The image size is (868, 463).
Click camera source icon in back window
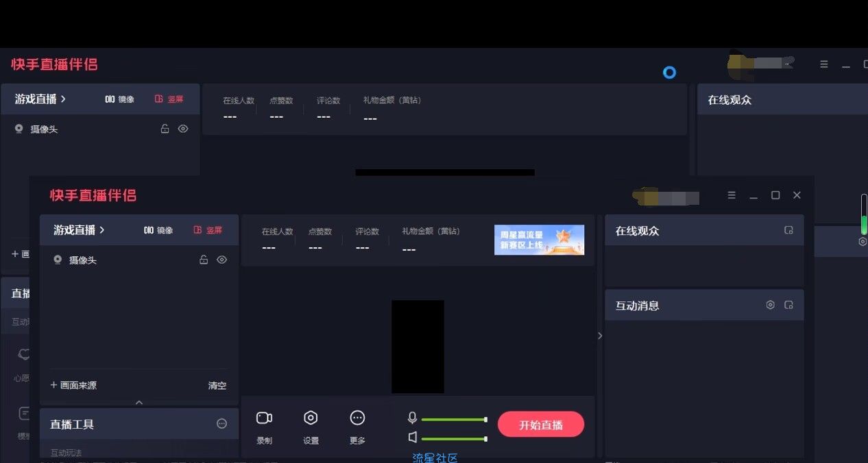pos(19,128)
